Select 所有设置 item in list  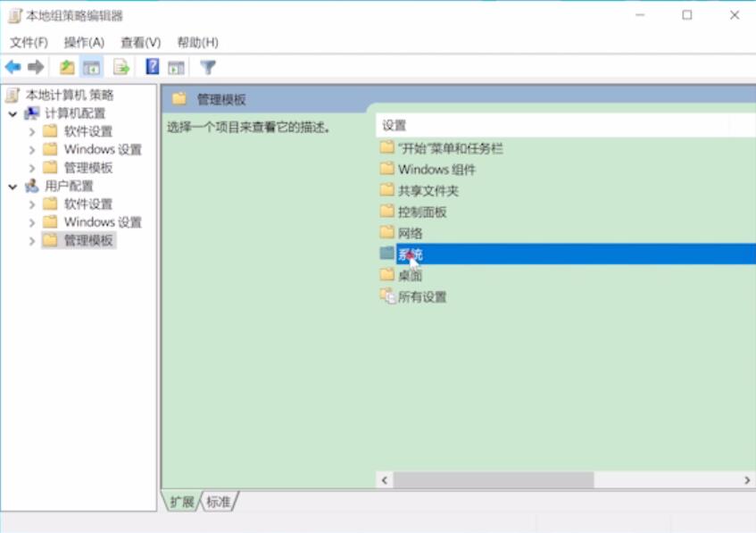tap(422, 296)
